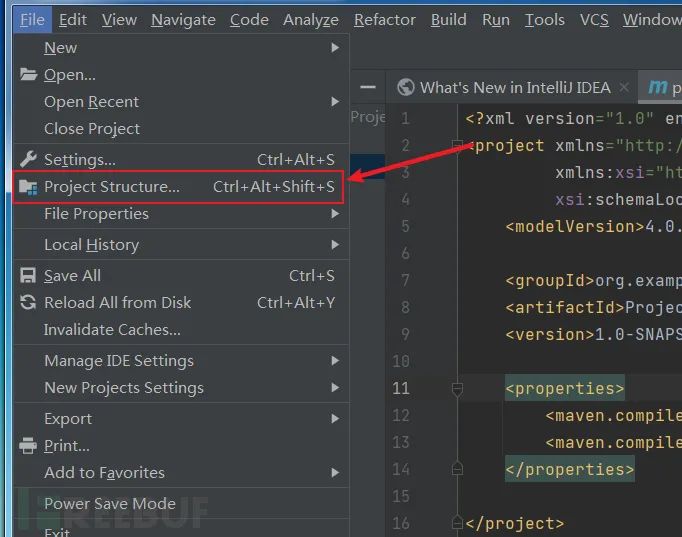Click the Reload All from Disk icon

click(x=28, y=303)
